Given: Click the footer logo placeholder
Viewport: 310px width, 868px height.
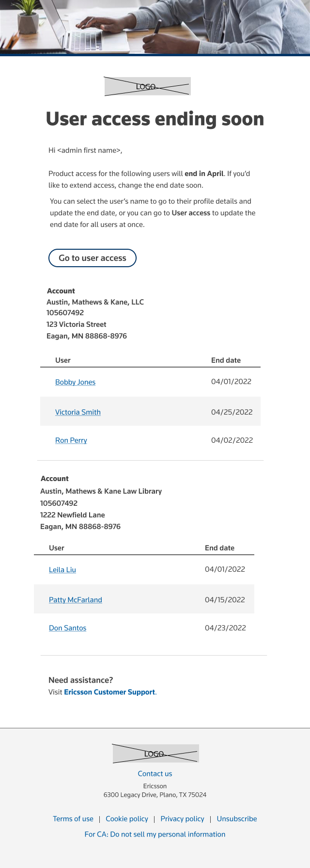Looking at the screenshot, I should [155, 754].
